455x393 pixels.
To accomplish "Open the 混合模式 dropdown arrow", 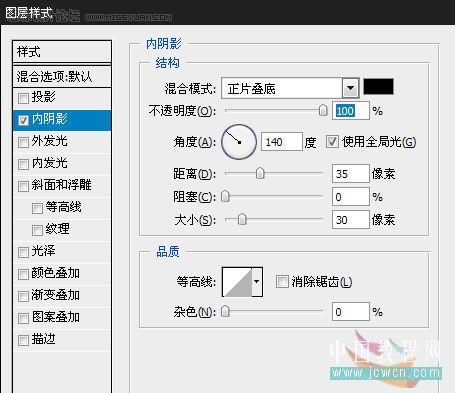I will click(350, 88).
